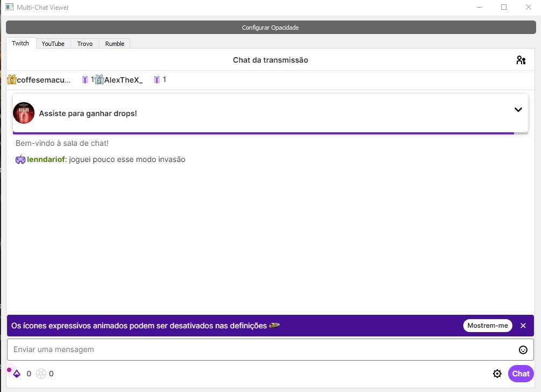Click the Mostrem-me button
This screenshot has width=541, height=392.
pos(488,326)
